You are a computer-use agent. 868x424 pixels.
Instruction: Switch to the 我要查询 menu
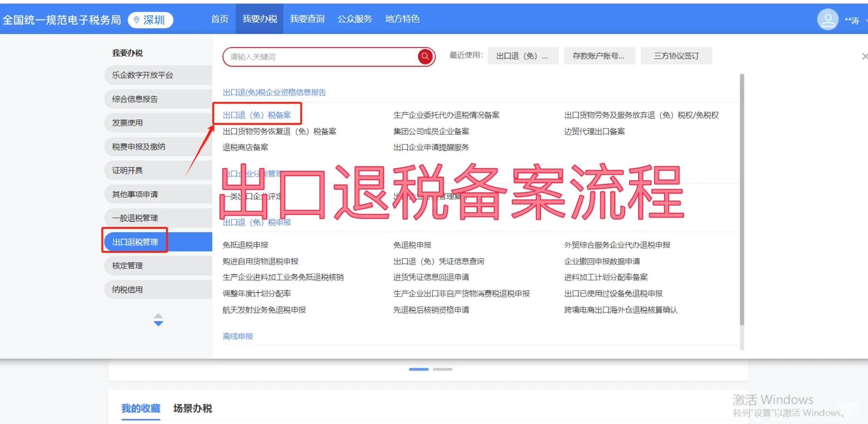pos(307,18)
